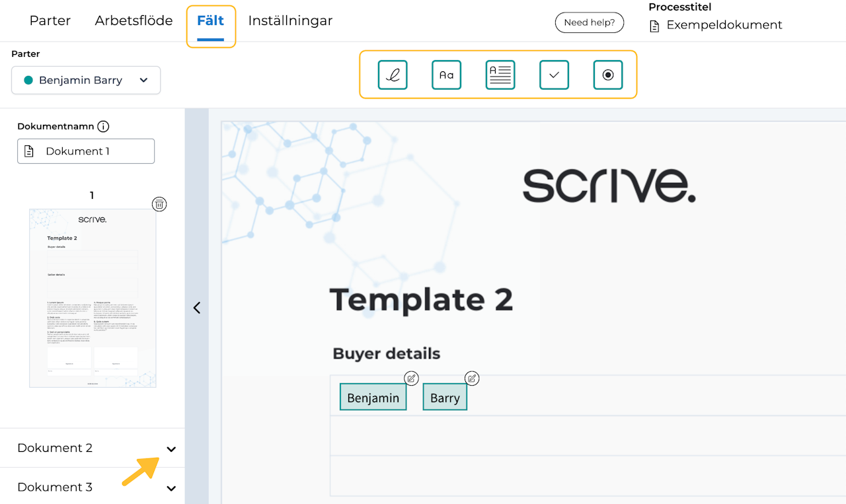
Task: Select the Benjamin field on the document
Action: click(373, 397)
